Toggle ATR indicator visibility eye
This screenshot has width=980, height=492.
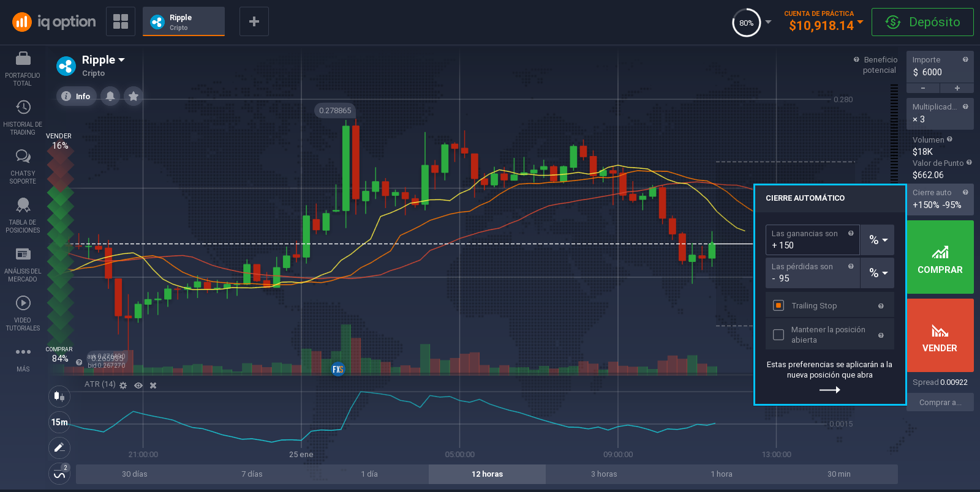coord(138,386)
